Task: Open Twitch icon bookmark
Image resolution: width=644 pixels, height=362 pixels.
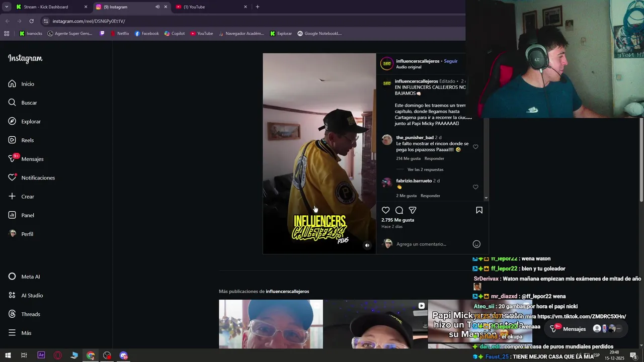Action: tap(102, 34)
